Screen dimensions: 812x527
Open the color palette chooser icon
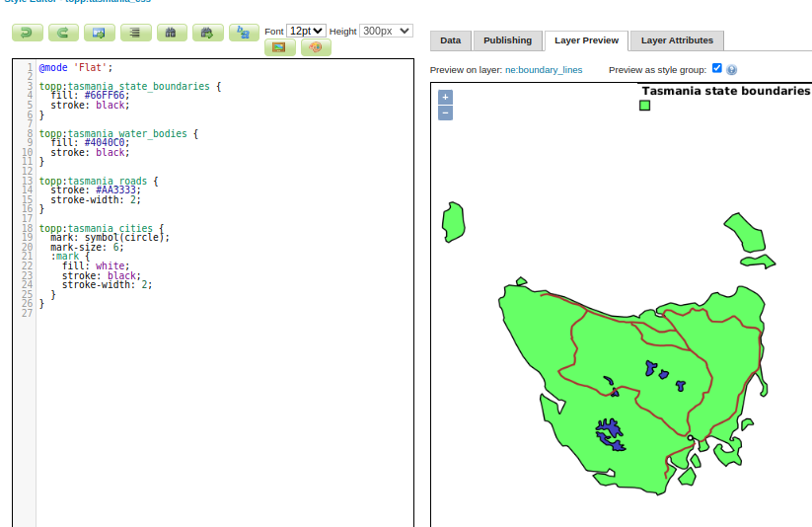click(x=316, y=47)
